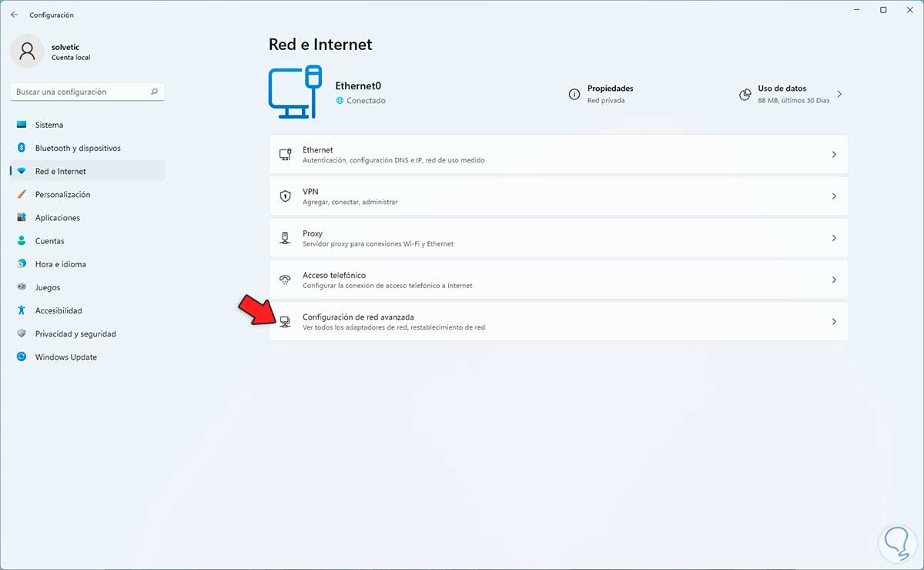
Task: Open Configuración de red avanzada settings
Action: [x=558, y=321]
